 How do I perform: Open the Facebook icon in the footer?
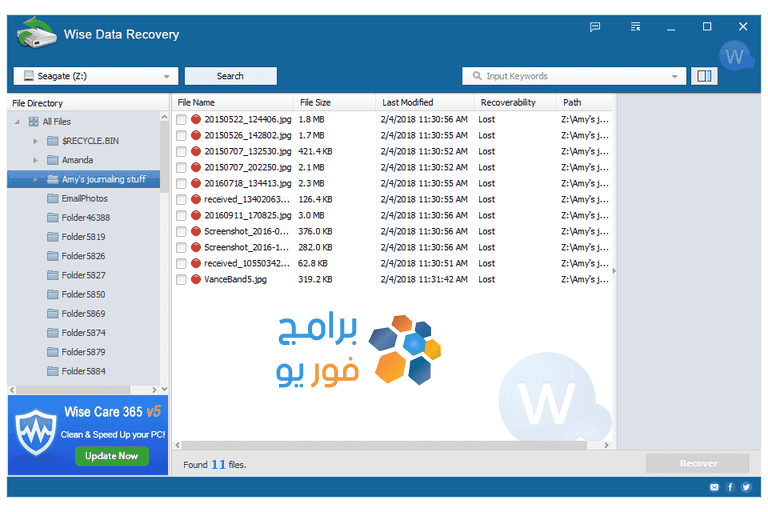pyautogui.click(x=730, y=487)
